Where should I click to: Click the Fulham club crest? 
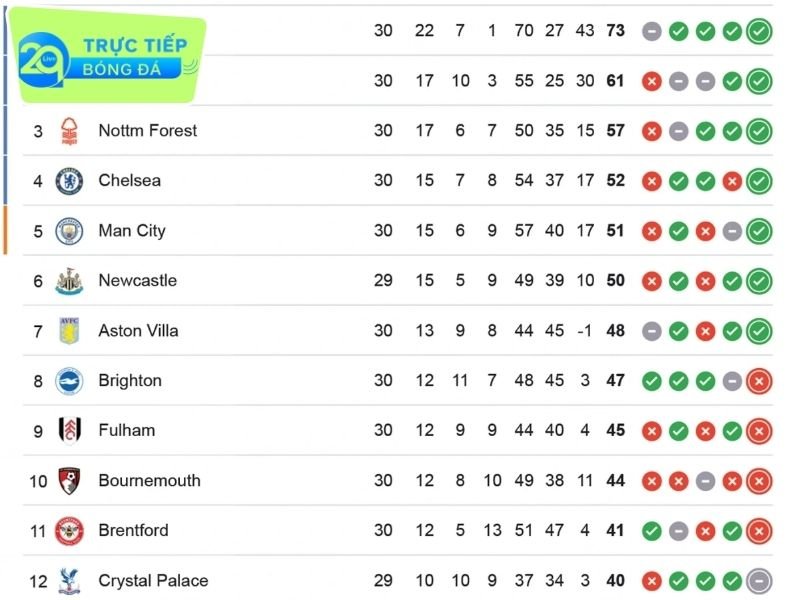coord(69,431)
